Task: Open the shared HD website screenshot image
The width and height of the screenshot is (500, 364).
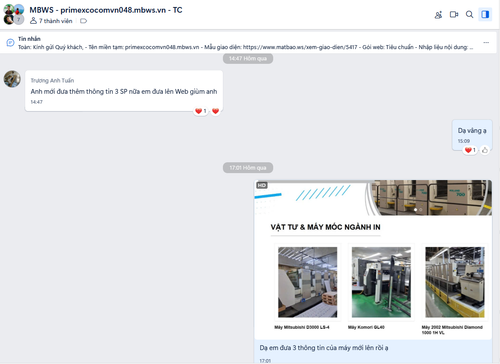Action: click(373, 260)
